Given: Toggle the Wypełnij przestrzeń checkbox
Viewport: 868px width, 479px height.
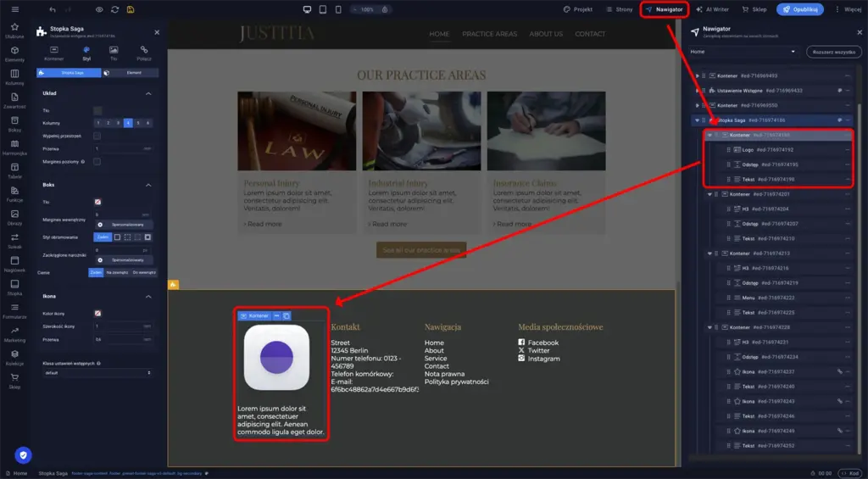Looking at the screenshot, I should click(x=97, y=136).
